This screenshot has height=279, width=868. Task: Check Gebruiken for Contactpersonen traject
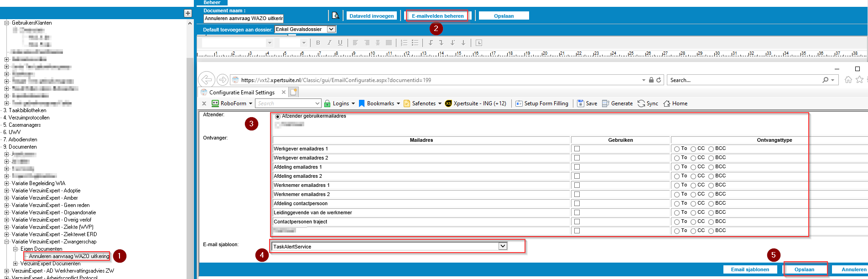[x=577, y=222]
